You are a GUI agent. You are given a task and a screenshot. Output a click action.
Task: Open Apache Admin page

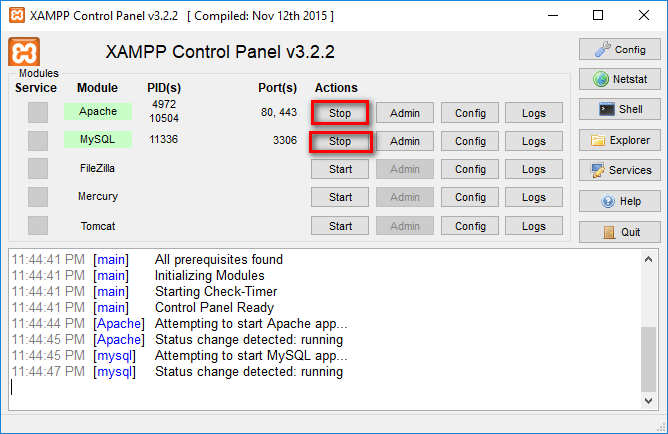(405, 113)
